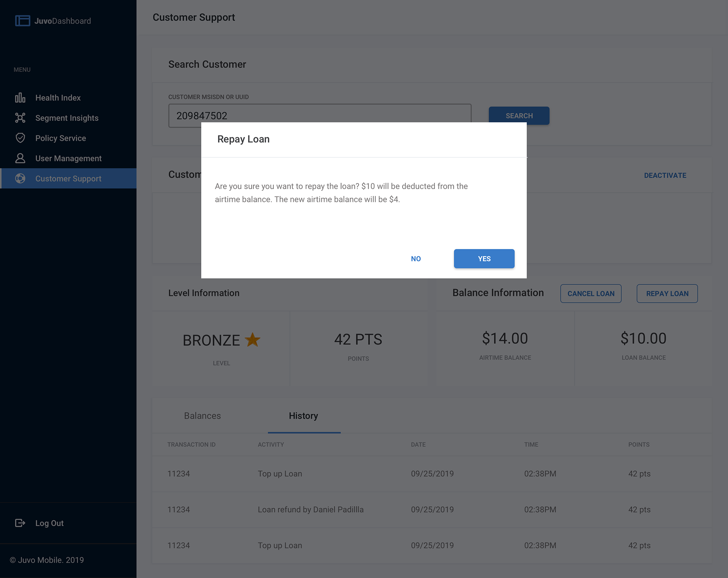Confirm repayment with the YES button
This screenshot has width=728, height=578.
pyautogui.click(x=484, y=258)
